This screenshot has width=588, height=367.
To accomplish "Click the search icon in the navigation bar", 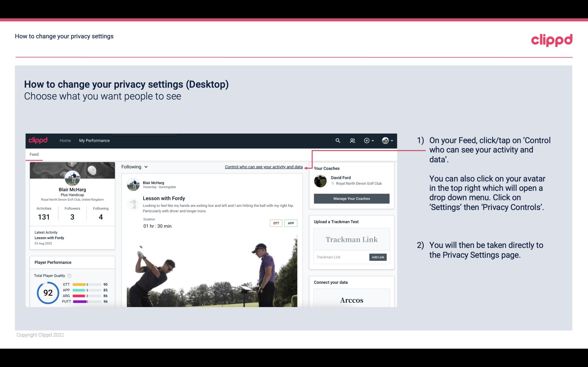I will point(337,141).
